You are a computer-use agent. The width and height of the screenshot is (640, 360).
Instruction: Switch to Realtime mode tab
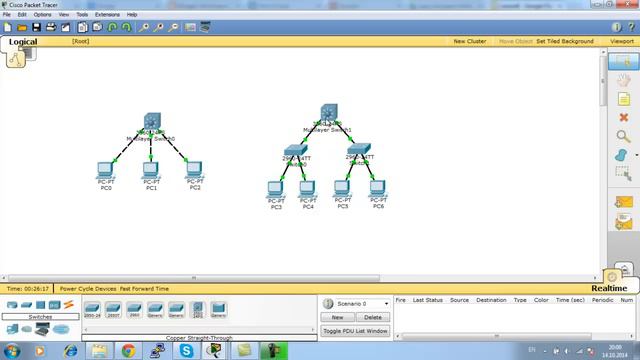point(609,288)
